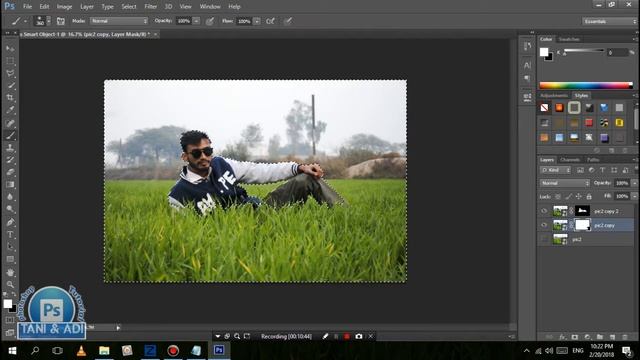Click Create new adjustment layer icon
Viewport: 640px width, 360px height.
pyautogui.click(x=587, y=337)
